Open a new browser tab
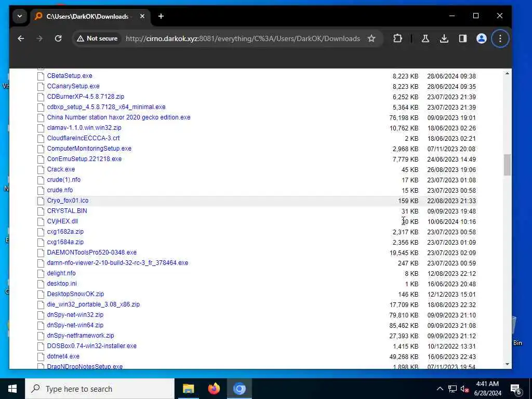Viewport: 532px width, 399px height. click(161, 16)
